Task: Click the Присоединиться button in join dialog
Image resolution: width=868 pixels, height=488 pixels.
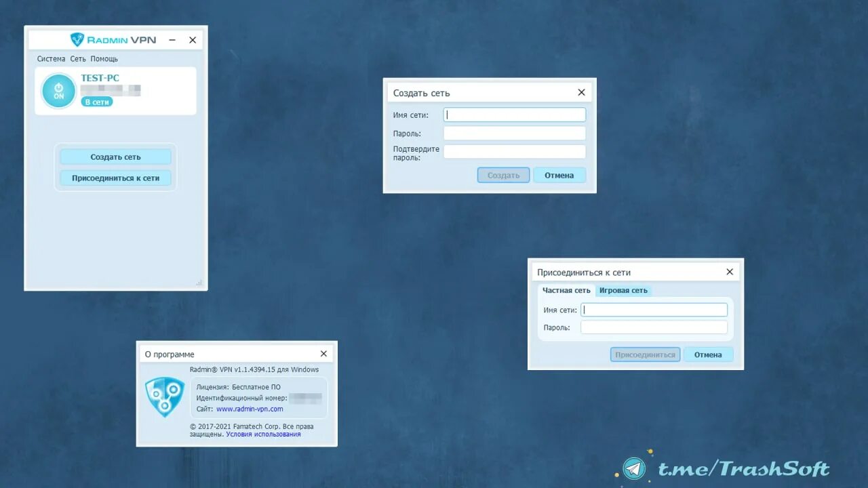Action: click(645, 354)
